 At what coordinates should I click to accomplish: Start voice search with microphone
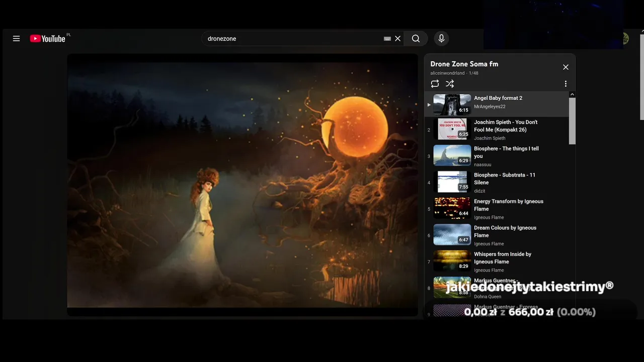coord(441,39)
